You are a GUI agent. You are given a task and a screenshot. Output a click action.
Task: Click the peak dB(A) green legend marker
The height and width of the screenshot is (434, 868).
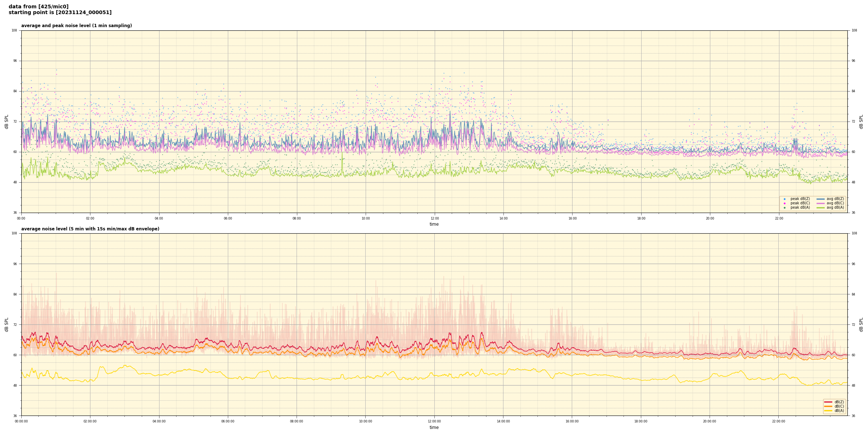(x=784, y=208)
